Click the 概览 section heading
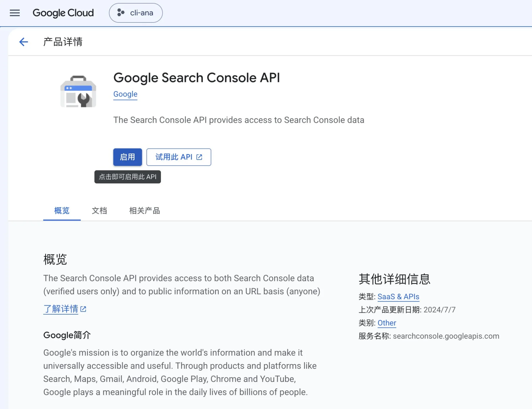Viewport: 532px width, 409px height. [x=55, y=259]
